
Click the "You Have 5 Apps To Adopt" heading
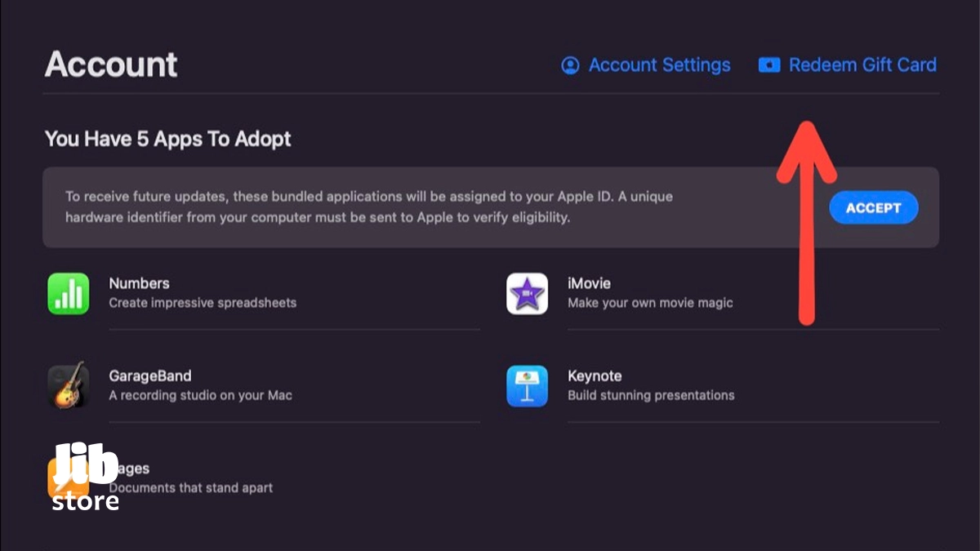(167, 139)
